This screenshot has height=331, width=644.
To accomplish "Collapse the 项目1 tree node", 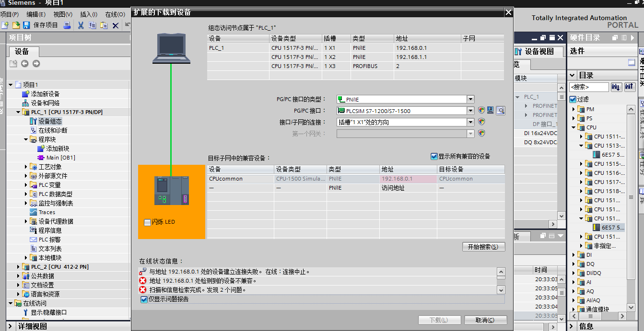I will point(11,85).
